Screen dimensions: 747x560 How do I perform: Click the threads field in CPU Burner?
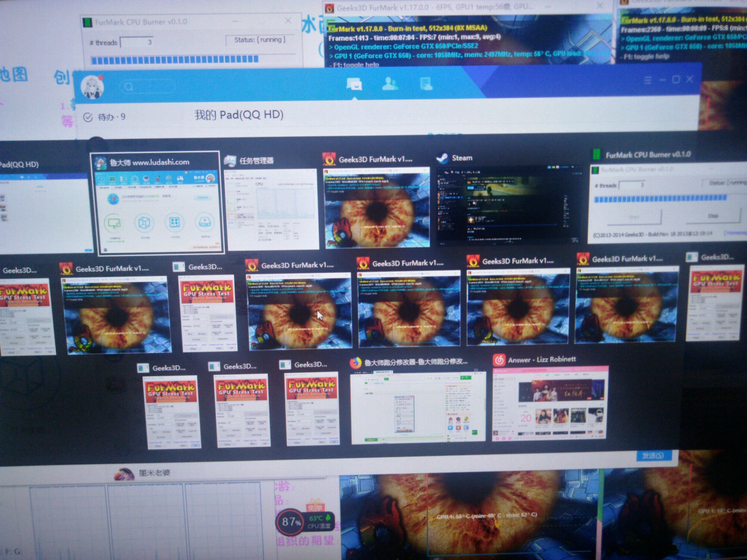137,42
